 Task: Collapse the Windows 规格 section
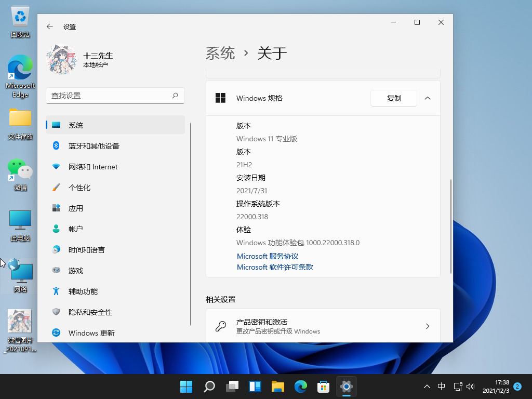428,98
